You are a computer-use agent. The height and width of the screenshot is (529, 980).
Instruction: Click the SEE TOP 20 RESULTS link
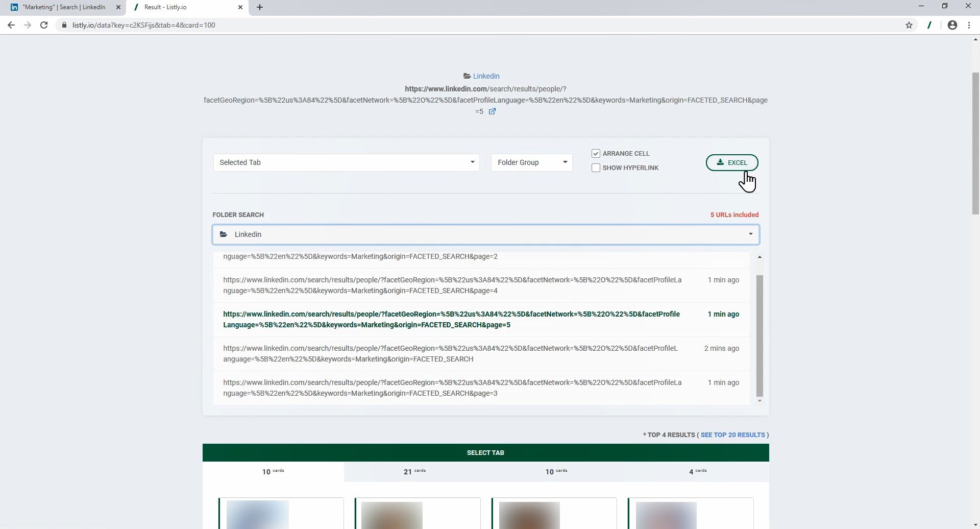732,435
